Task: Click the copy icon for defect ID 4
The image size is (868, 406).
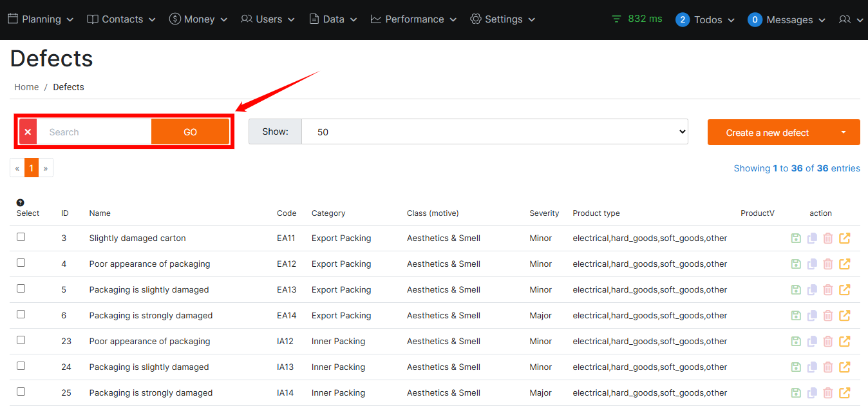Action: coord(812,264)
